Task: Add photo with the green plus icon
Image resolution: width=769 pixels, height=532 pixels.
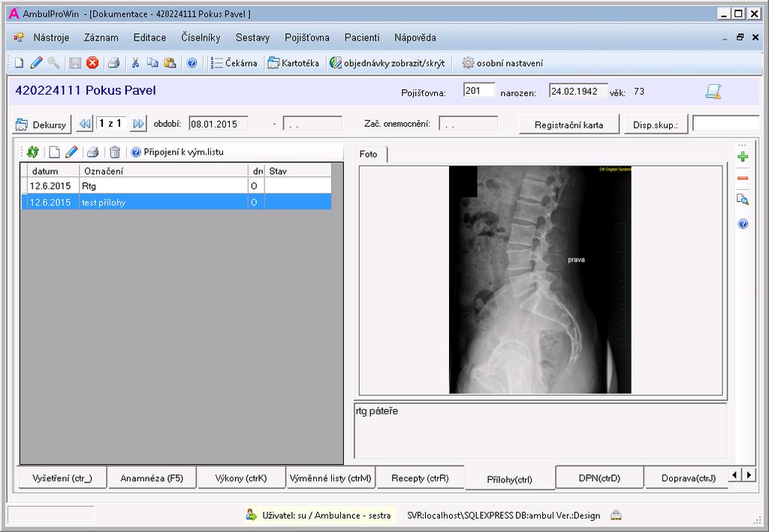Action: 743,157
